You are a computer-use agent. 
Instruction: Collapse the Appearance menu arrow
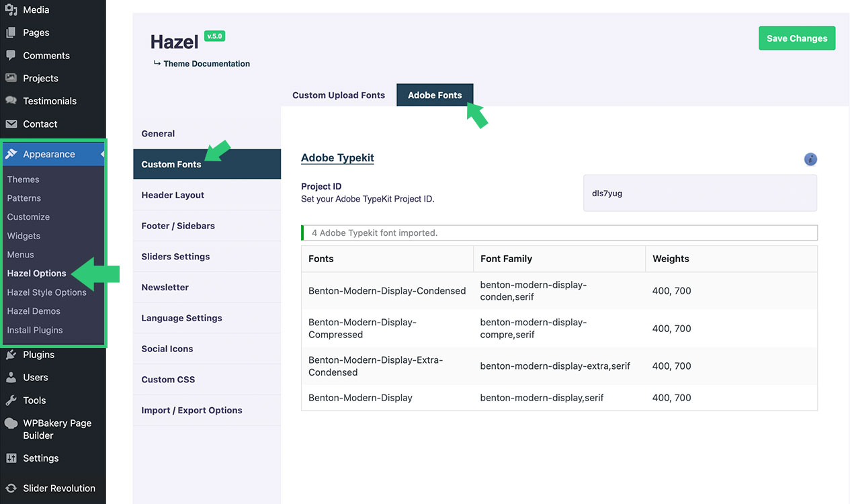102,155
